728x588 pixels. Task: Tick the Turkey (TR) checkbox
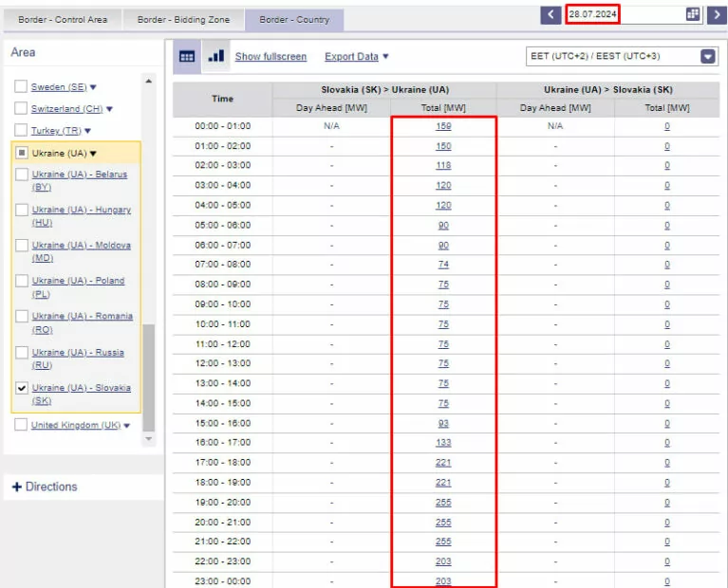point(21,130)
